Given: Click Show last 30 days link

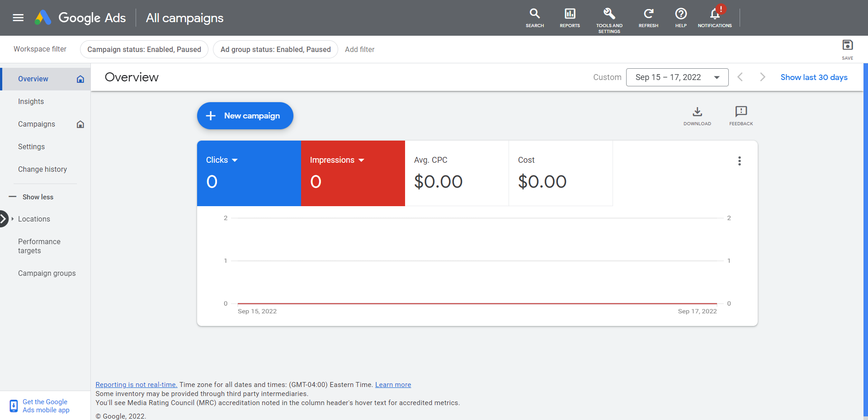Looking at the screenshot, I should point(814,77).
